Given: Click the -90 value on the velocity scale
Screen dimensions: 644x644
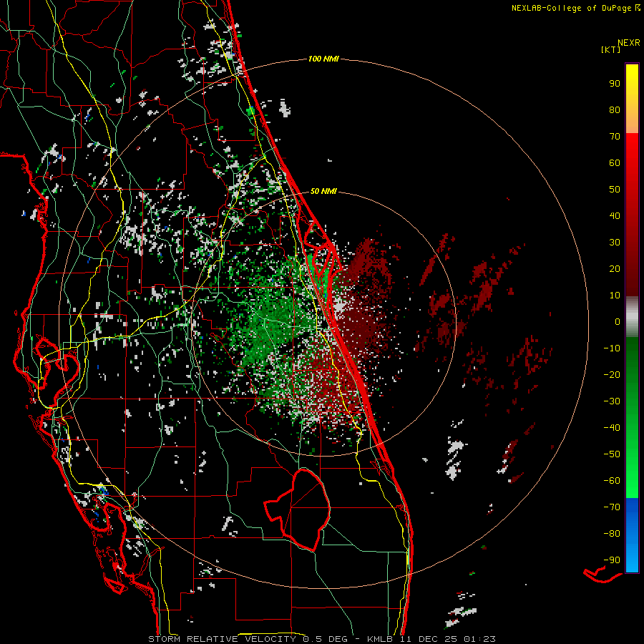Looking at the screenshot, I should point(612,560).
